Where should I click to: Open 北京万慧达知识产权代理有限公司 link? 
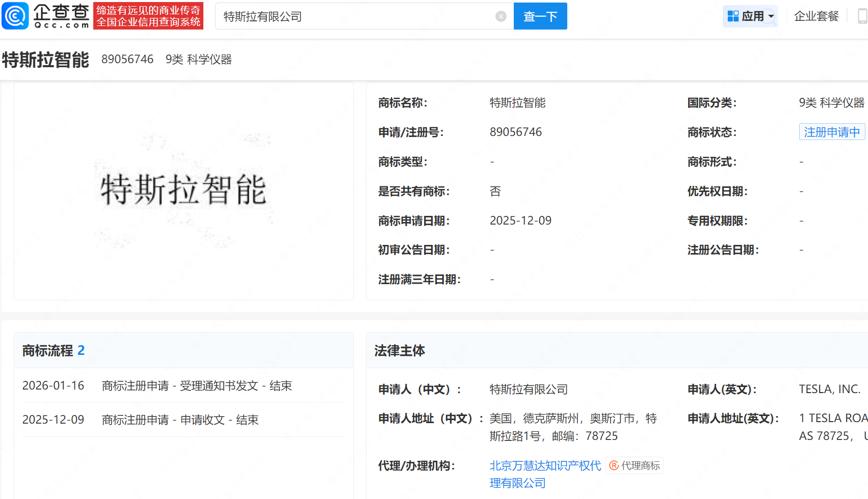pos(545,466)
